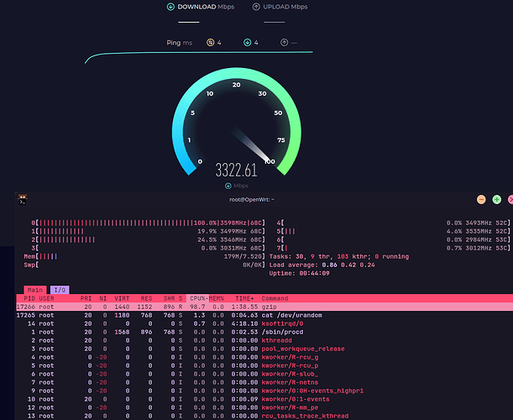Image resolution: width=513 pixels, height=420 pixels.
Task: Click the teal download ping icon
Action: coord(248,43)
